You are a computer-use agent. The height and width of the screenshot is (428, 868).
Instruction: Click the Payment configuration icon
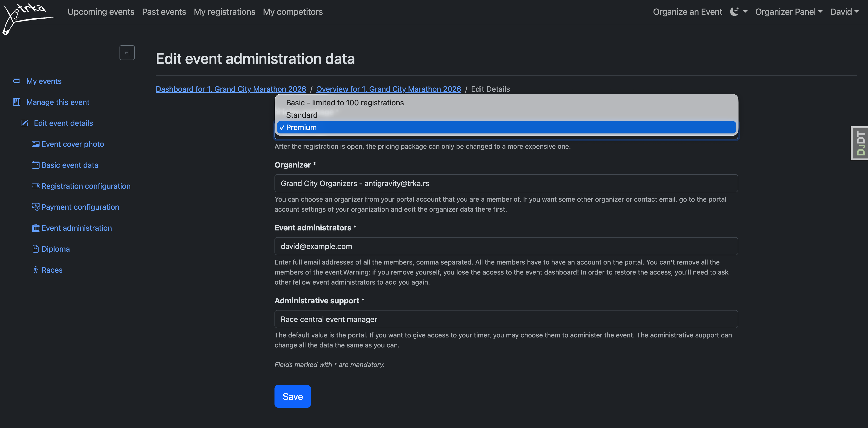(x=35, y=207)
